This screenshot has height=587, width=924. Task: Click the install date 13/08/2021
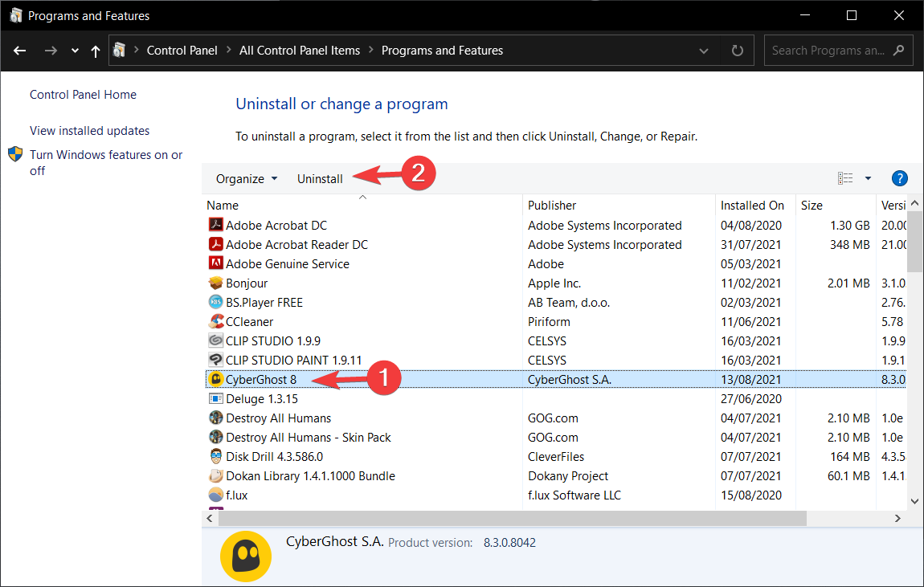point(750,380)
